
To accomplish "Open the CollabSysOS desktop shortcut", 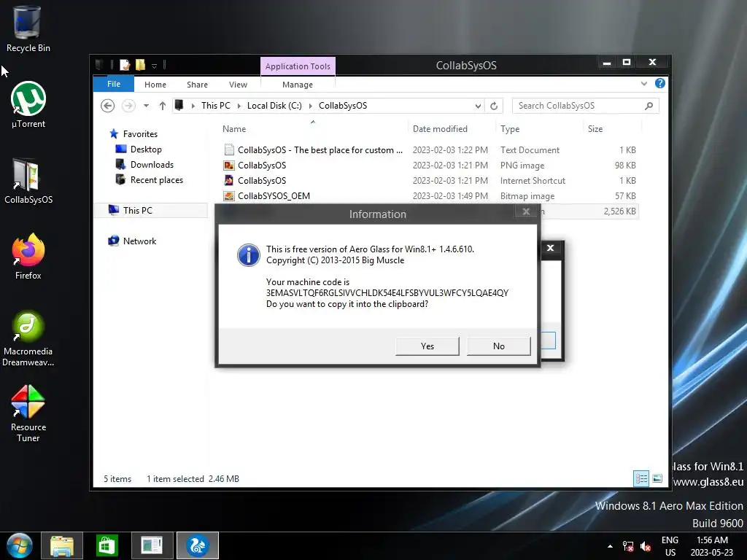I will tap(28, 181).
